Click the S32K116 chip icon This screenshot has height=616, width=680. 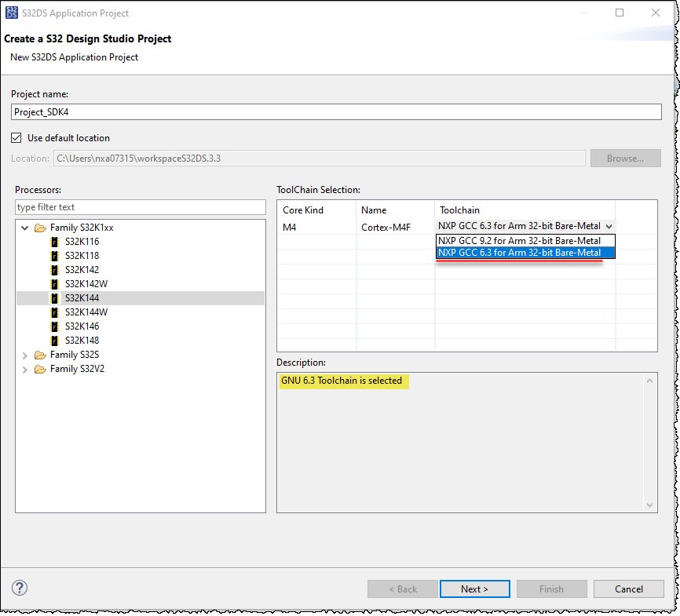[55, 242]
